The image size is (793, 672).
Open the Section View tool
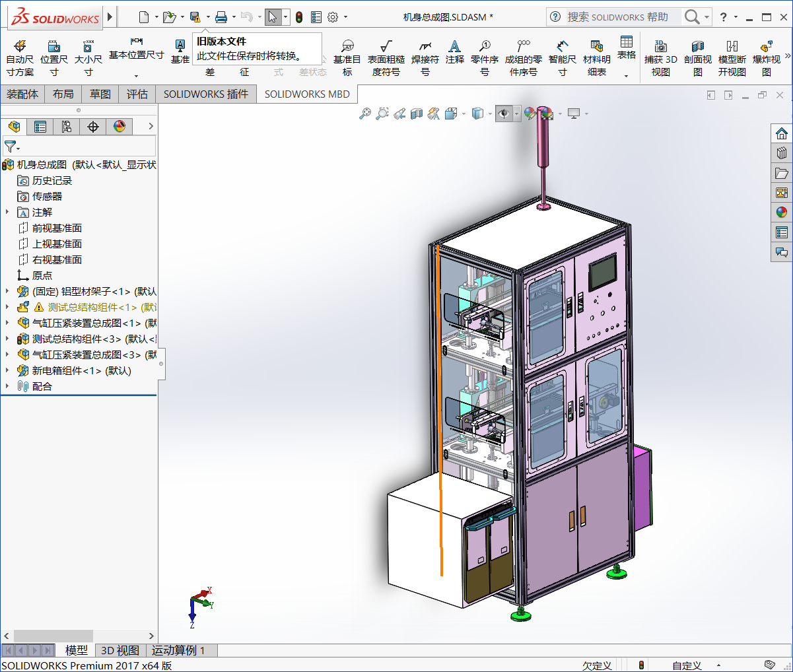point(415,114)
